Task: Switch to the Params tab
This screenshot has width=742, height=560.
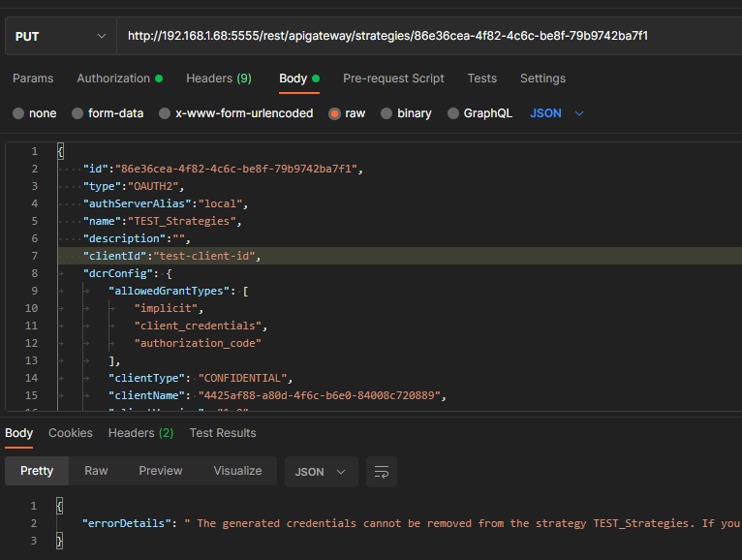Action: [x=33, y=78]
